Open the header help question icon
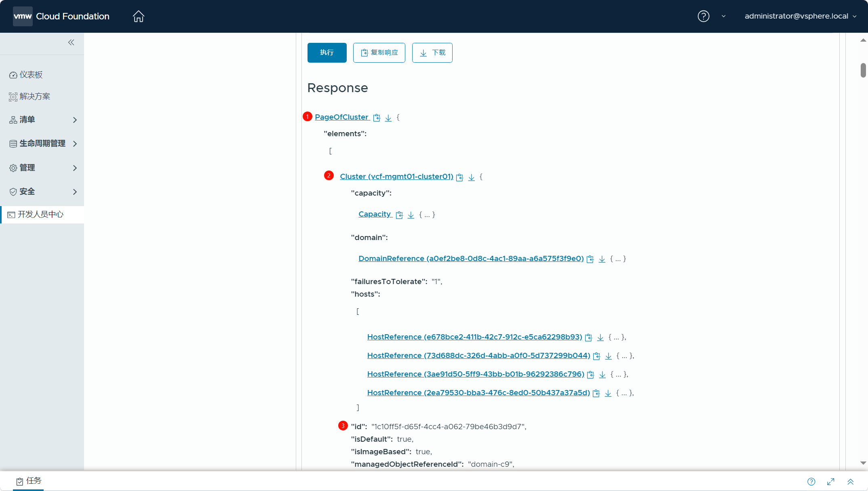Screen dimensions: 868x491 point(703,16)
